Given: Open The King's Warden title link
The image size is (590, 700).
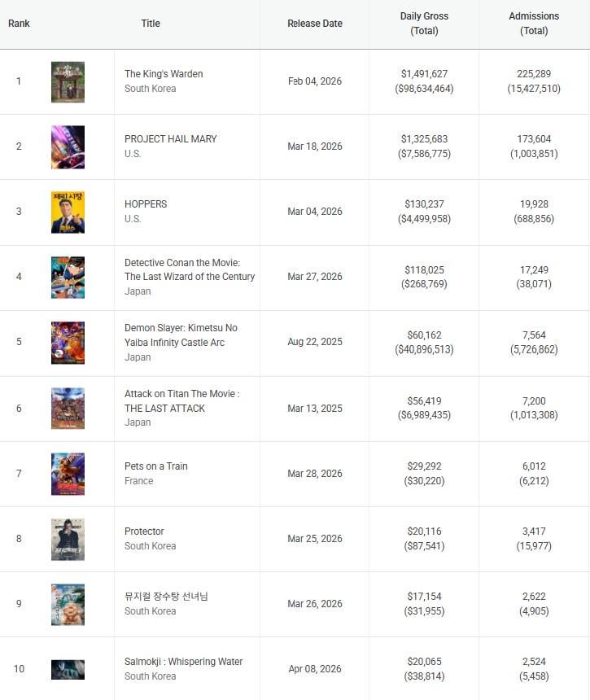Looking at the screenshot, I should point(164,74).
